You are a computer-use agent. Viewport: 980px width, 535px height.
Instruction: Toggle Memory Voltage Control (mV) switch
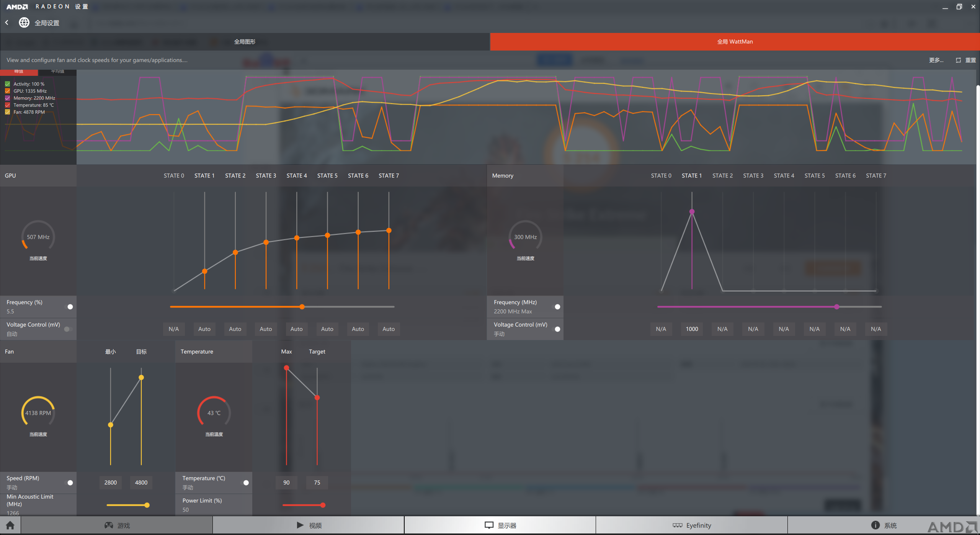pos(556,329)
